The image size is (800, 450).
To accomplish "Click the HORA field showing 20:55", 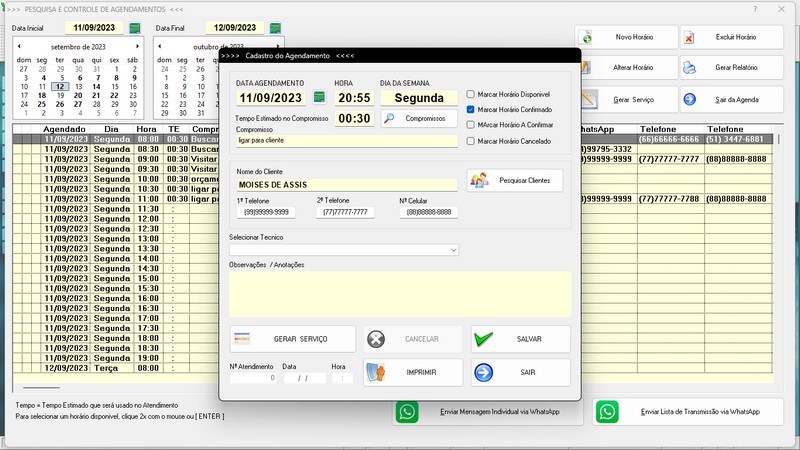I will click(x=354, y=98).
